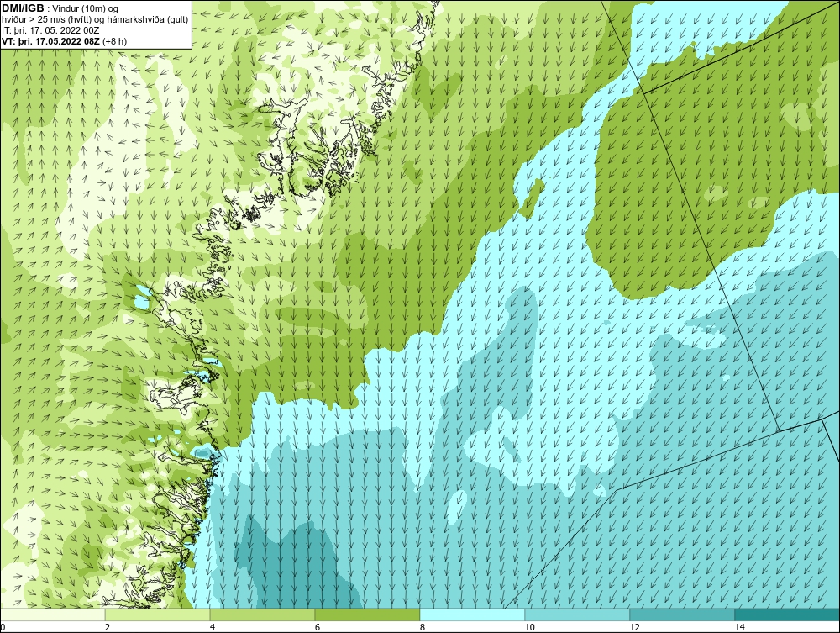Click the 10–12 m/s light teal legend swatch
Image resolution: width=840 pixels, height=633 pixels.
pyautogui.click(x=578, y=615)
